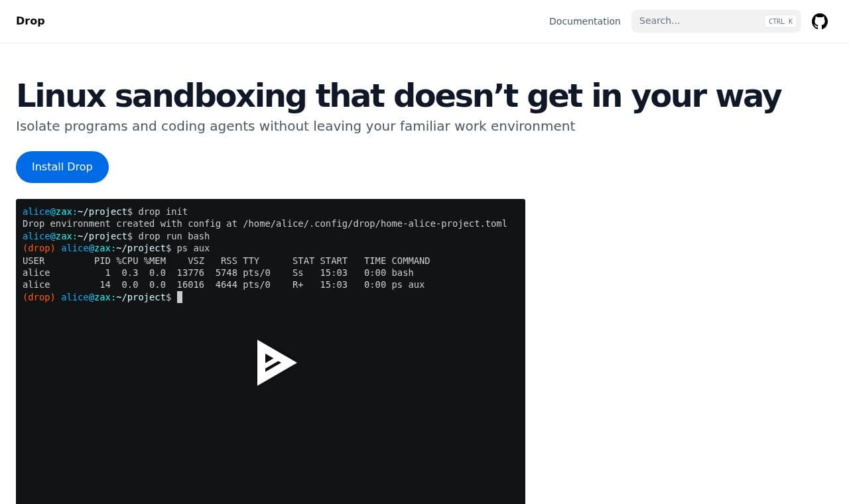Screen dimensions: 849x504
Task: Click the Install Drop button
Action: click(62, 167)
